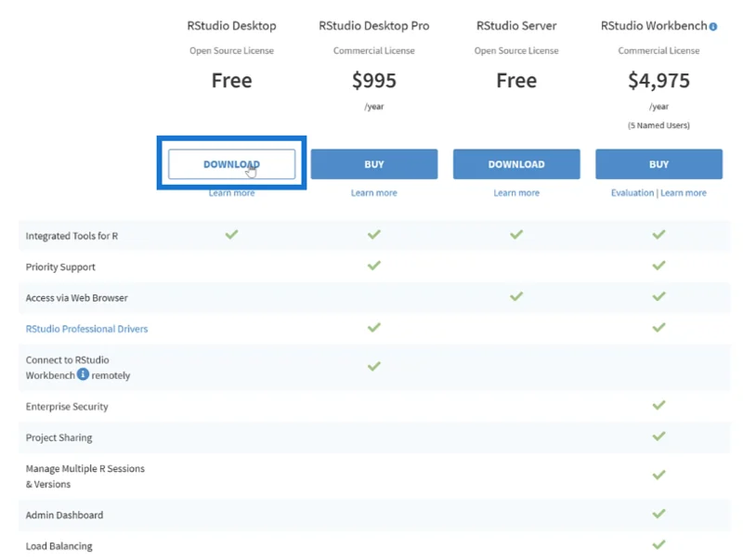Click the RStudio Desktop Pro column heading

pyautogui.click(x=374, y=26)
